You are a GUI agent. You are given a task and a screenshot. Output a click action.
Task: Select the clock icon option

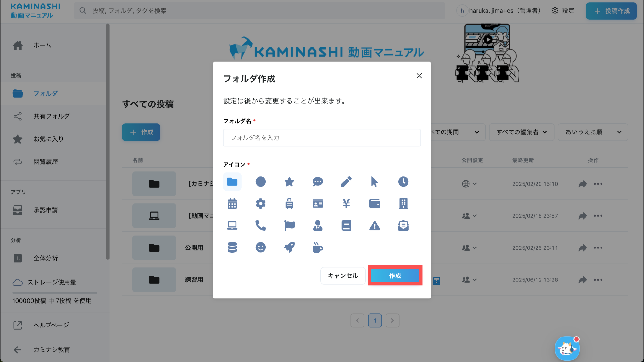(403, 181)
